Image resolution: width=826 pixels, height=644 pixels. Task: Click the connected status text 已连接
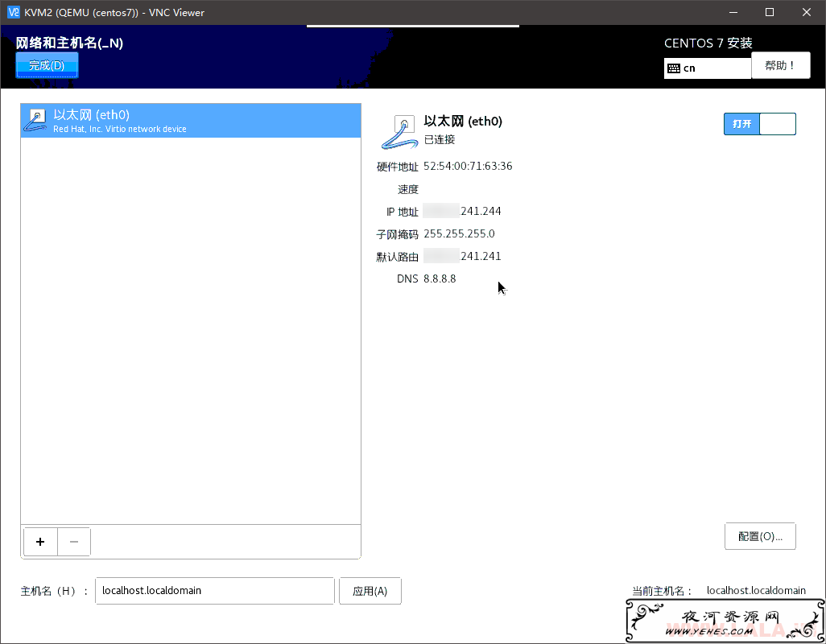[x=440, y=139]
